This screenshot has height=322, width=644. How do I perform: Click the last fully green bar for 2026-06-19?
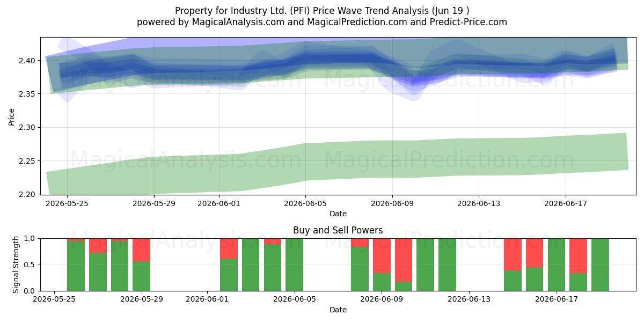[600, 265]
